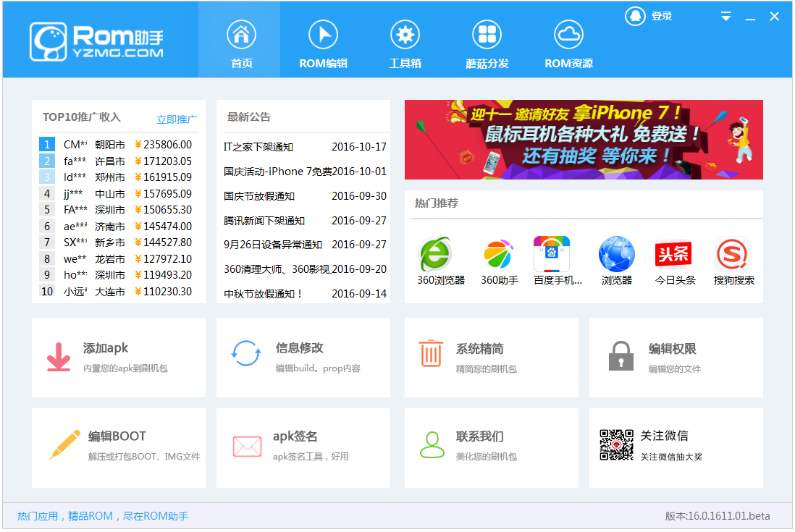Select the ¥119493.20 income amount
Screen dimensions: 795x532
pyautogui.click(x=163, y=275)
